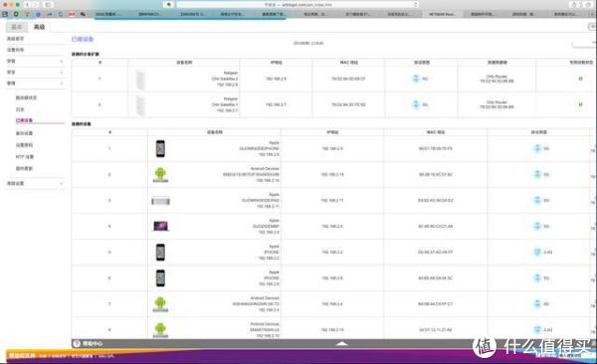Expand the 安装 sidebar section chevron
The height and width of the screenshot is (364, 597).
pos(62,62)
